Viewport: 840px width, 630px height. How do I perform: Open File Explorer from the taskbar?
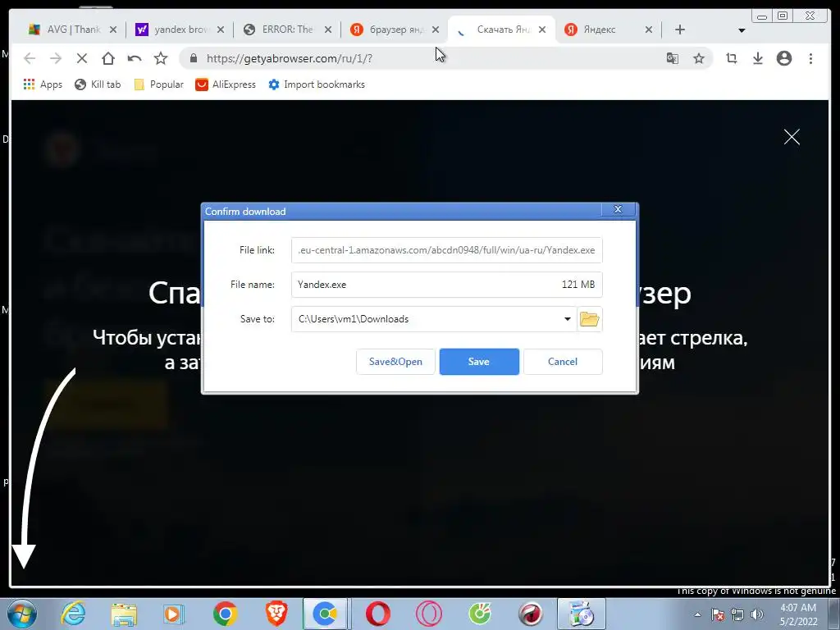click(124, 614)
